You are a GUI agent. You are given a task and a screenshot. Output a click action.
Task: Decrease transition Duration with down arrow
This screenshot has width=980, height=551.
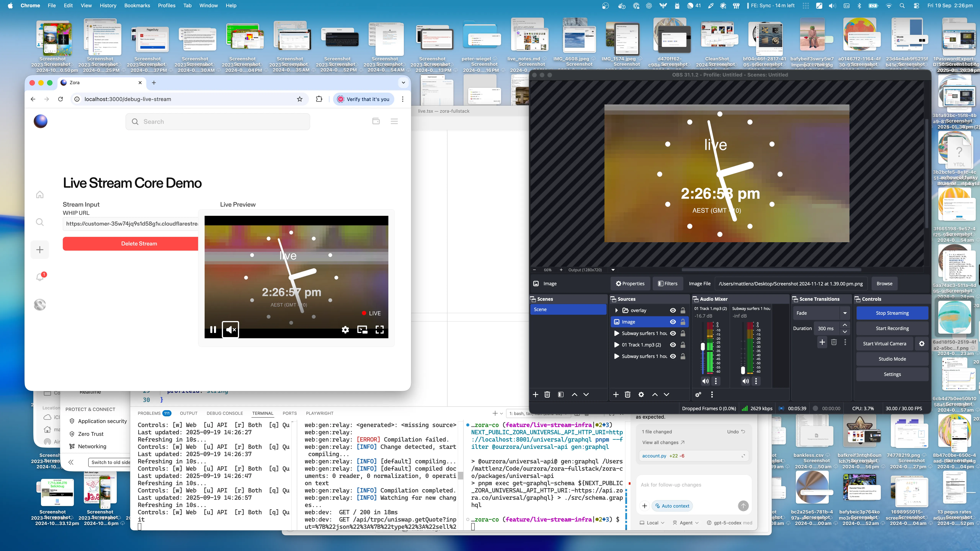(x=844, y=332)
